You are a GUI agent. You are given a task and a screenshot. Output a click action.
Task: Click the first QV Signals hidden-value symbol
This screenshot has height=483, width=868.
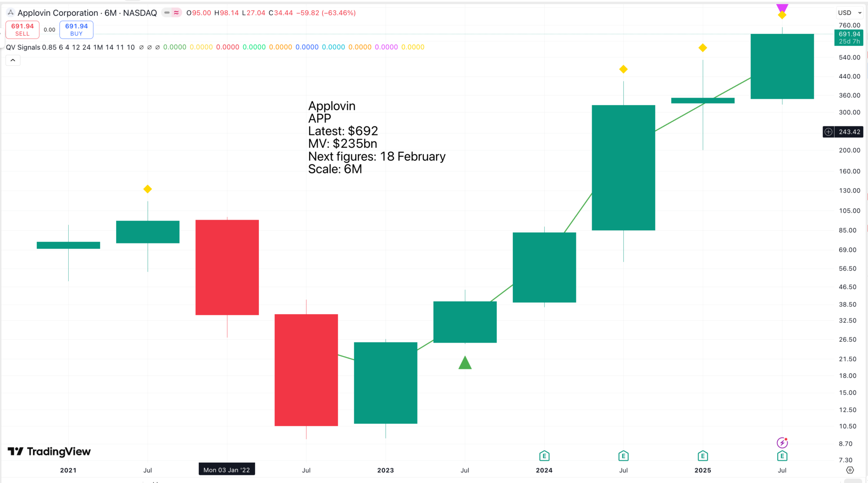coord(142,47)
